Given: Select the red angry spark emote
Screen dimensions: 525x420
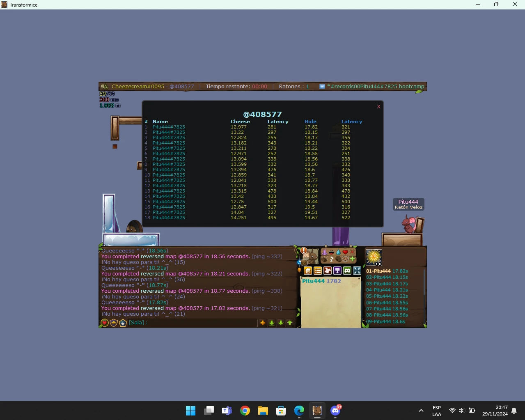Looking at the screenshot, I should click(x=352, y=252).
